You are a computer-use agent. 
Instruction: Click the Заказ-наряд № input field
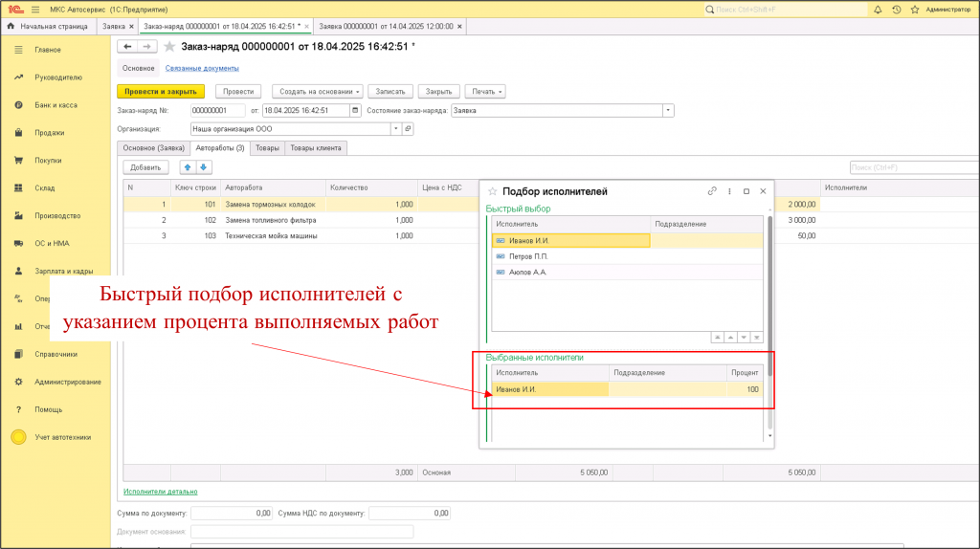[217, 111]
